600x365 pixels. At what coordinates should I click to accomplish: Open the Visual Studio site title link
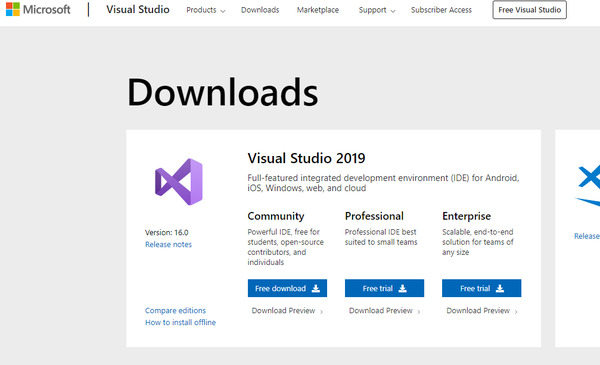coord(138,10)
